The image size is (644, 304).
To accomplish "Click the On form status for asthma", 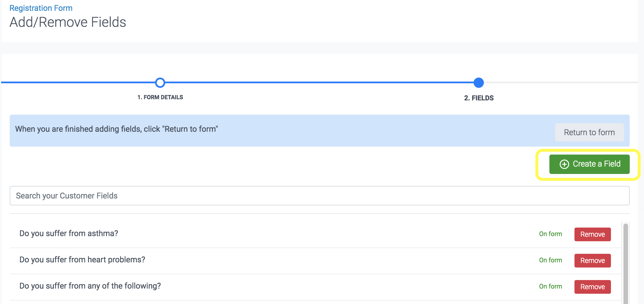I will click(550, 234).
